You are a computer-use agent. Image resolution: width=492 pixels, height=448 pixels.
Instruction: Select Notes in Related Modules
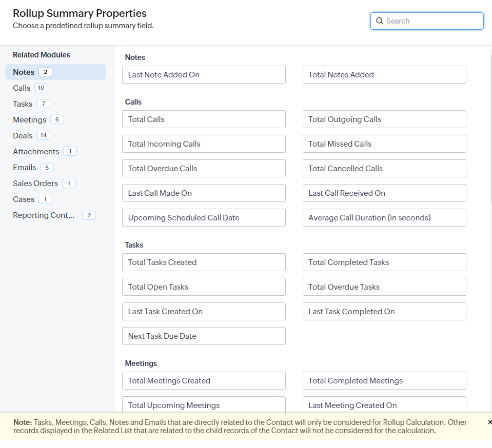[x=24, y=72]
